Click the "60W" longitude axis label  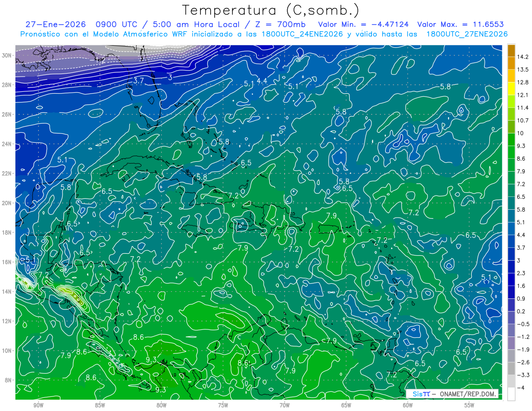coord(408,405)
